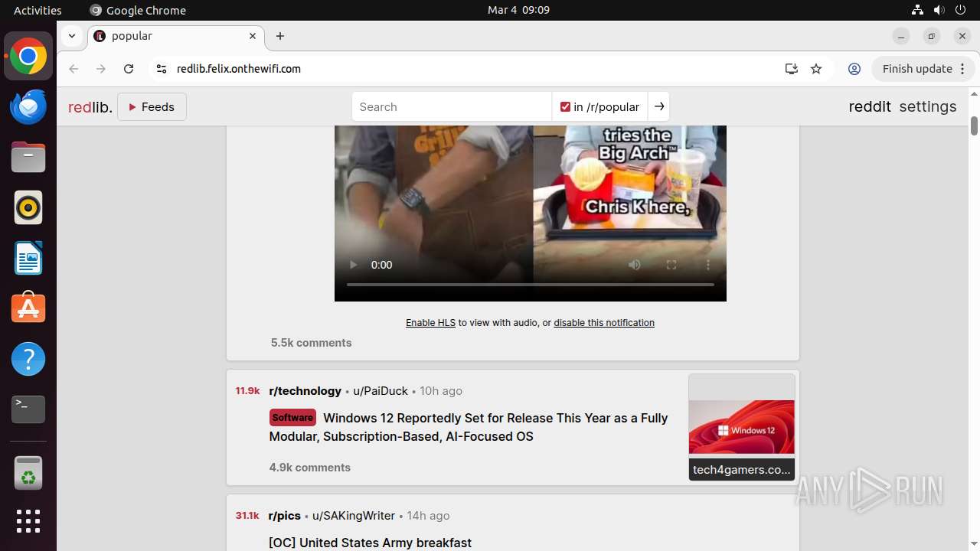
Task: Go back in Chrome history
Action: 73,69
